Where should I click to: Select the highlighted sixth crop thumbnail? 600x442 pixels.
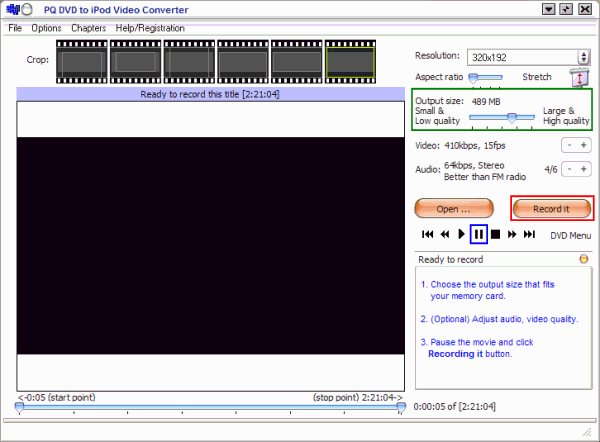point(351,62)
